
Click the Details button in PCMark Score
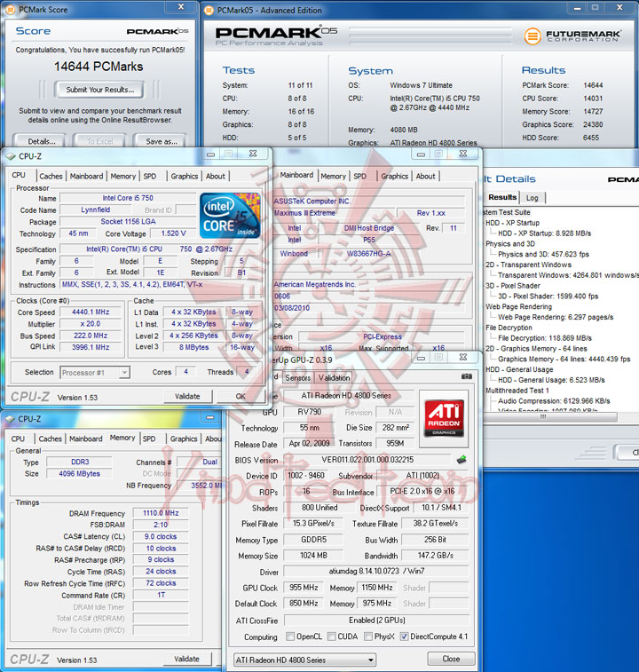[41, 141]
